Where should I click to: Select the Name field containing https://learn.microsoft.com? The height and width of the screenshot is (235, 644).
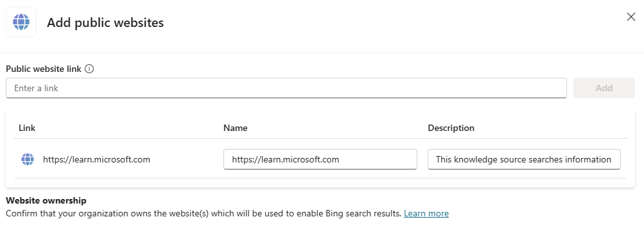[x=320, y=159]
